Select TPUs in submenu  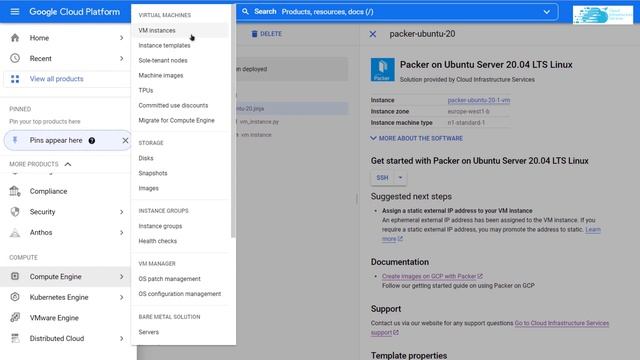[146, 90]
